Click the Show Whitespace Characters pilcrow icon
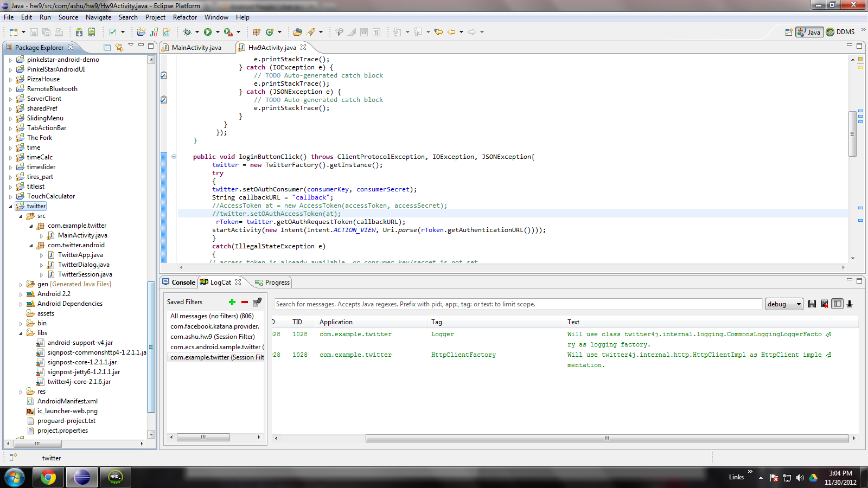The width and height of the screenshot is (868, 488). 376,32
